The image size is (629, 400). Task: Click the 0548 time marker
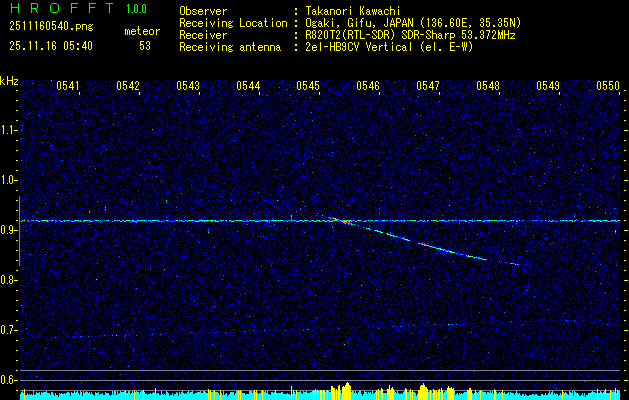coord(488,86)
